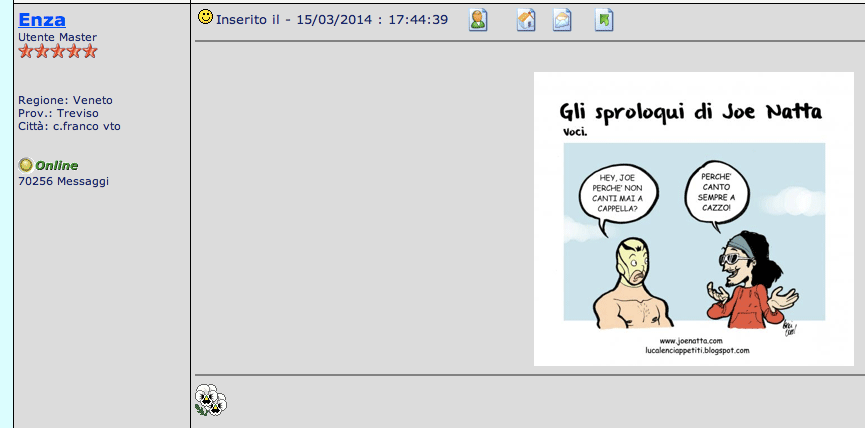Click the green Online status label
Viewport: 865px width, 428px height.
pos(57,165)
